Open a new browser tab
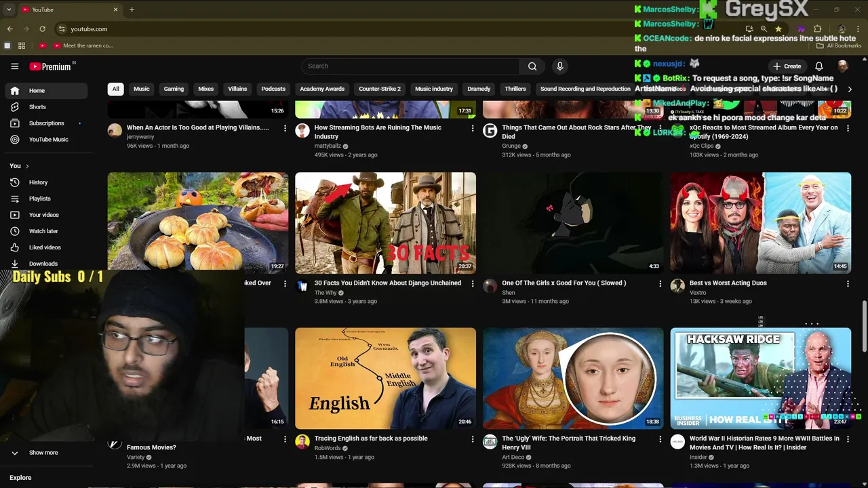The height and width of the screenshot is (488, 868). [132, 9]
